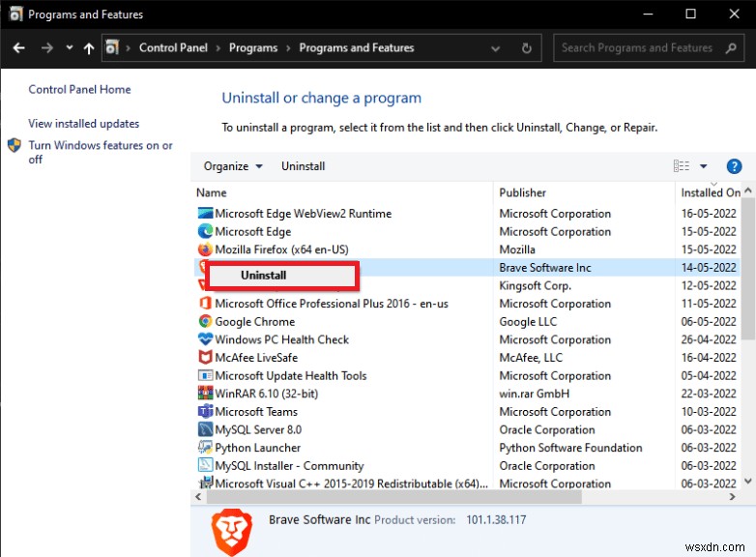Open View installed updates link

(84, 124)
